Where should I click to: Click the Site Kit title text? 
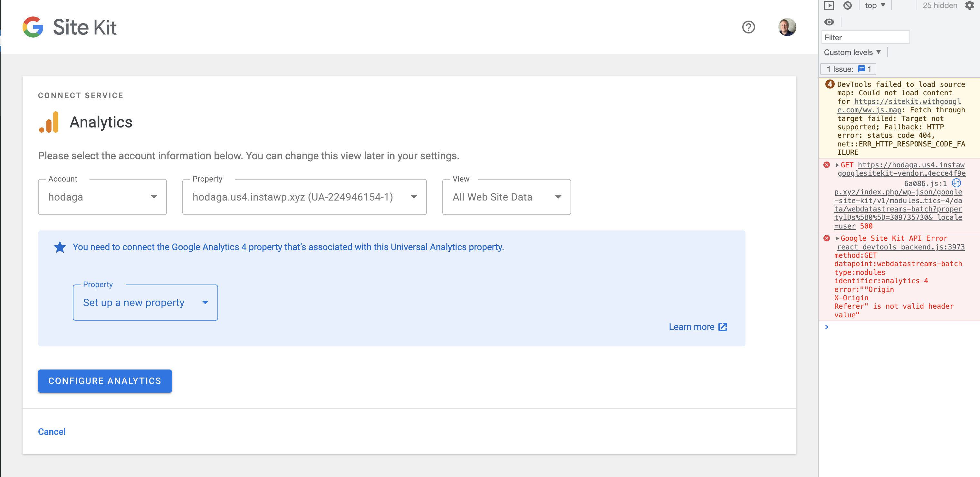coord(84,27)
